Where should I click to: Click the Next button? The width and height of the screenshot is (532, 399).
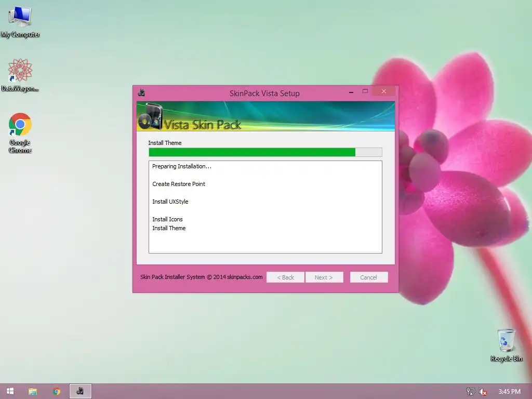(x=324, y=277)
